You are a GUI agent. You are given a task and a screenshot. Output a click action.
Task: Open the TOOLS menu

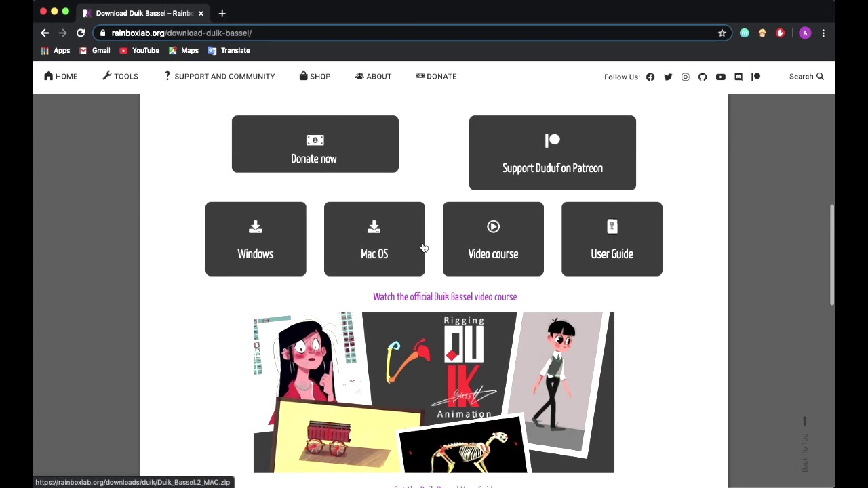pos(120,76)
